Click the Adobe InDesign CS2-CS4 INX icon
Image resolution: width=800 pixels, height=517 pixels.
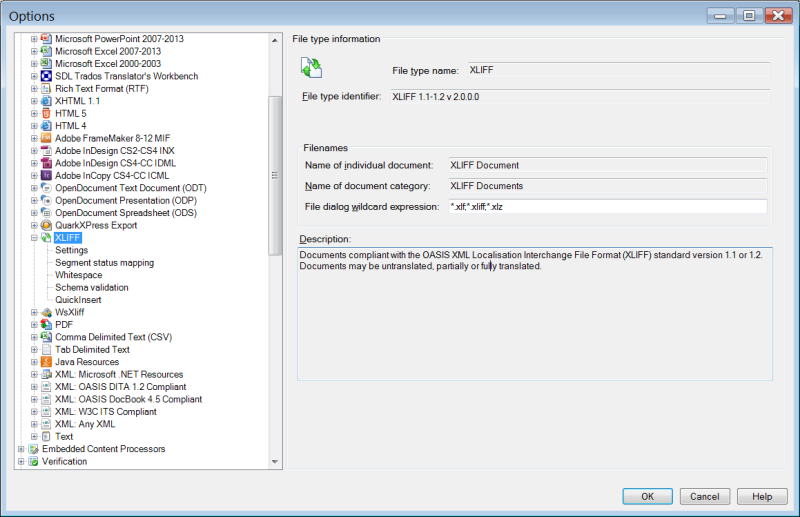[x=46, y=151]
